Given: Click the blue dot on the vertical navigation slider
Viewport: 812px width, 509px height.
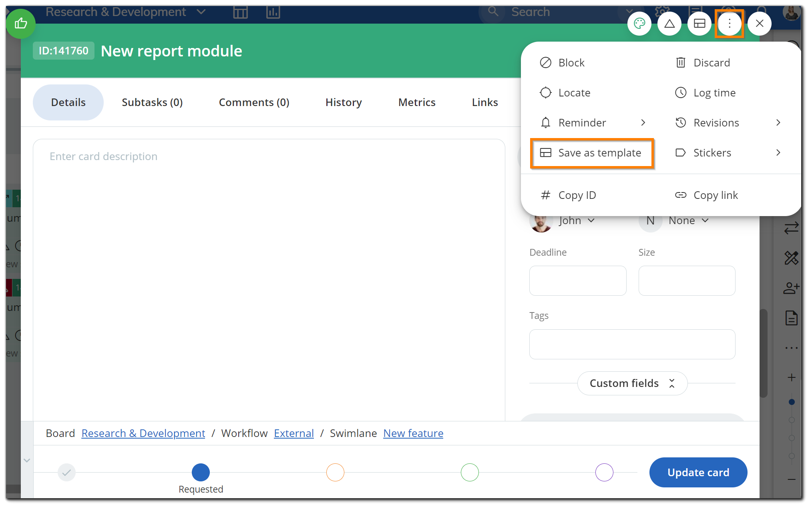Looking at the screenshot, I should pyautogui.click(x=792, y=403).
